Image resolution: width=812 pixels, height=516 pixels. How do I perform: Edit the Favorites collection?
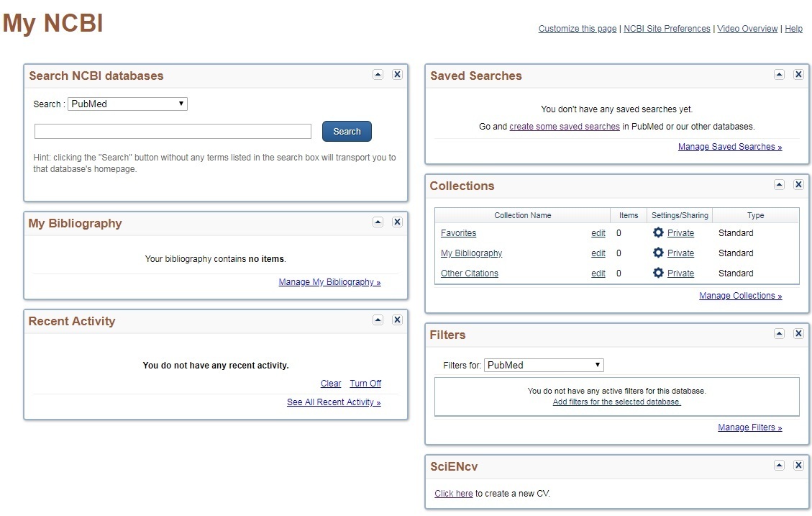(598, 233)
